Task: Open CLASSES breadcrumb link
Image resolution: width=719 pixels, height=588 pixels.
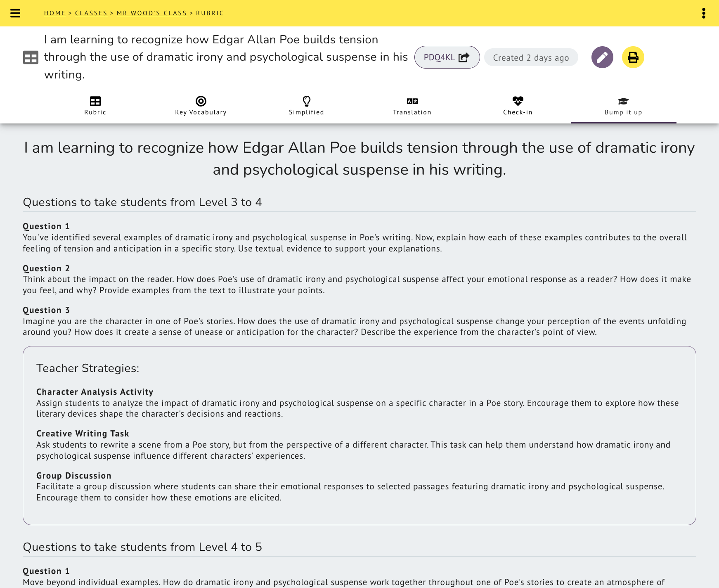Action: click(91, 13)
